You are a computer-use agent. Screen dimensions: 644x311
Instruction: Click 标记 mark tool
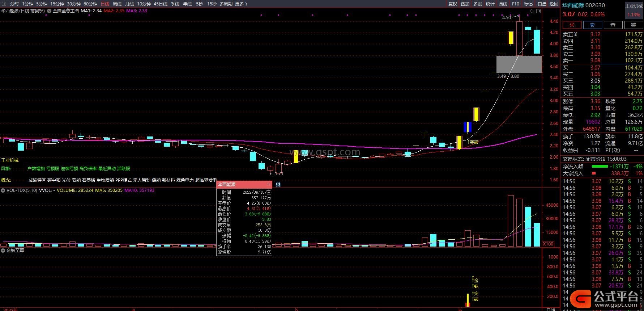(528, 4)
